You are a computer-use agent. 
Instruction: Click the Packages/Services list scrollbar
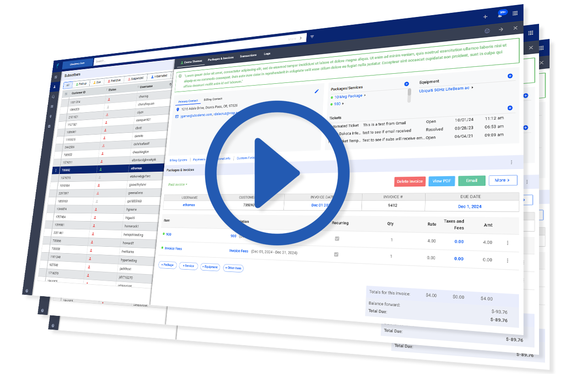pyautogui.click(x=410, y=95)
